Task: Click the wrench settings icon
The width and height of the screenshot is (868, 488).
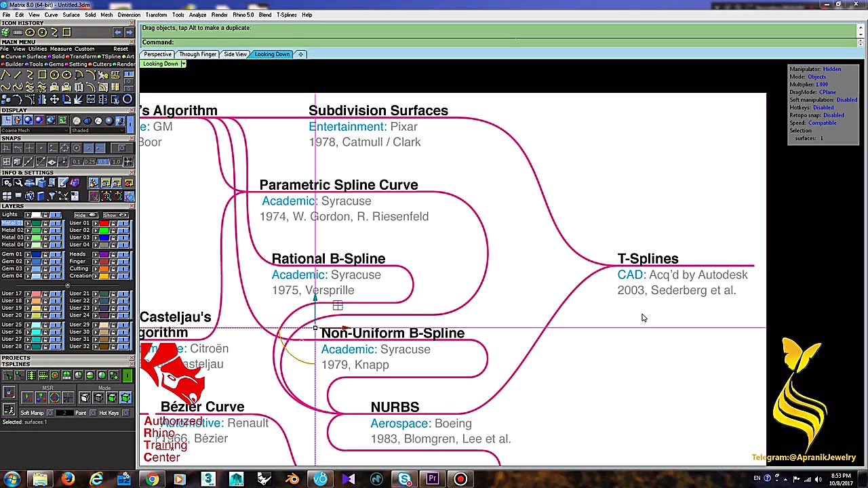Action: click(18, 182)
